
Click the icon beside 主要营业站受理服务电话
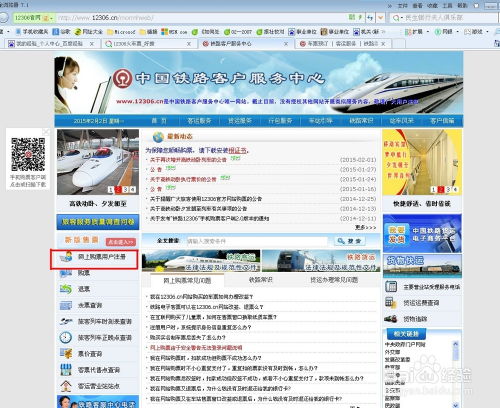[x=390, y=286]
